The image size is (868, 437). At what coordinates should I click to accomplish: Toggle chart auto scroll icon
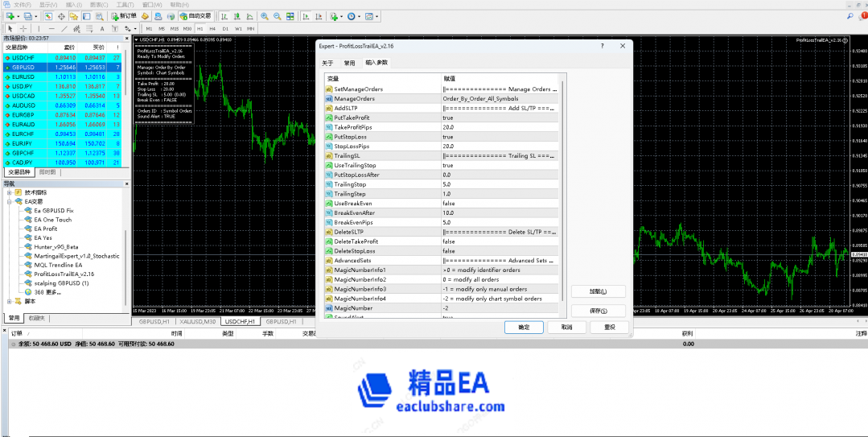pyautogui.click(x=306, y=16)
